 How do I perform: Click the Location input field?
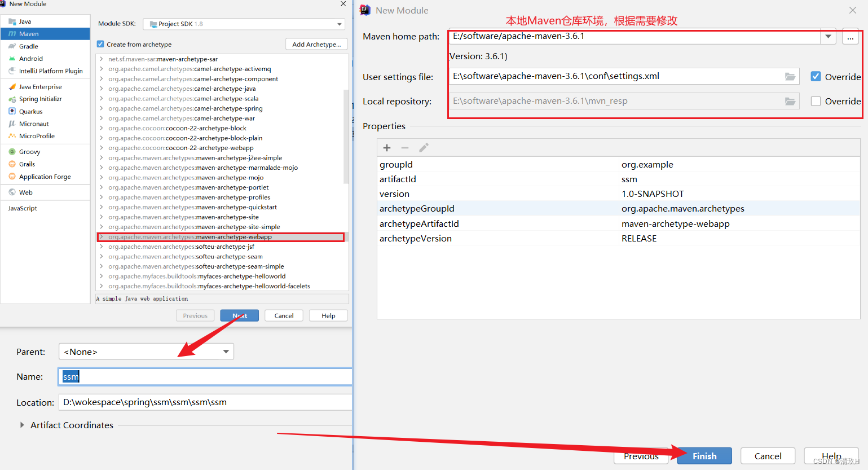pos(205,402)
